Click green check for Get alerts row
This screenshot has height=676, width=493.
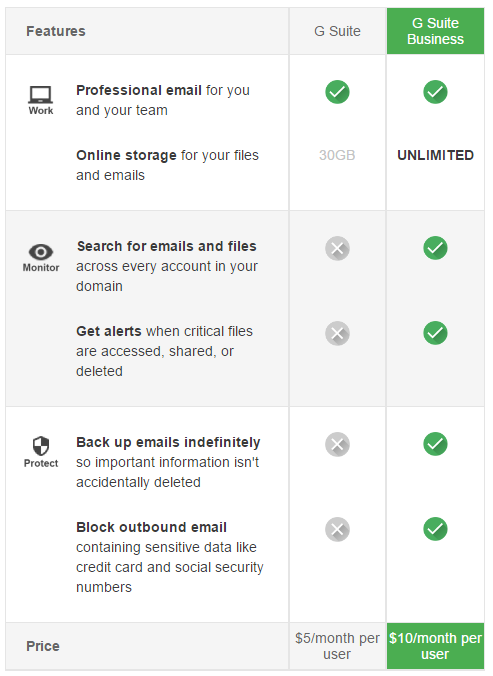(x=435, y=333)
